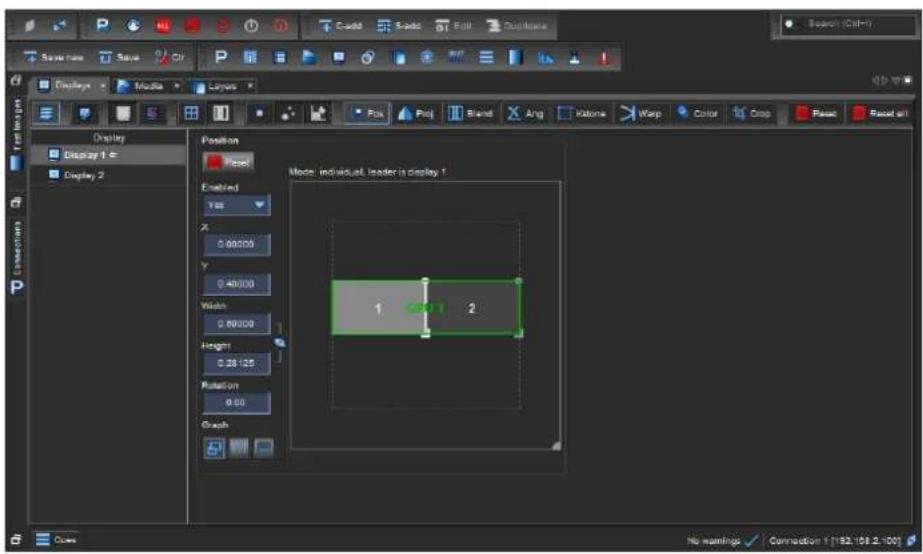Select display rectangle 2 in the layout graph
This screenshot has height=554, width=923.
tap(472, 308)
